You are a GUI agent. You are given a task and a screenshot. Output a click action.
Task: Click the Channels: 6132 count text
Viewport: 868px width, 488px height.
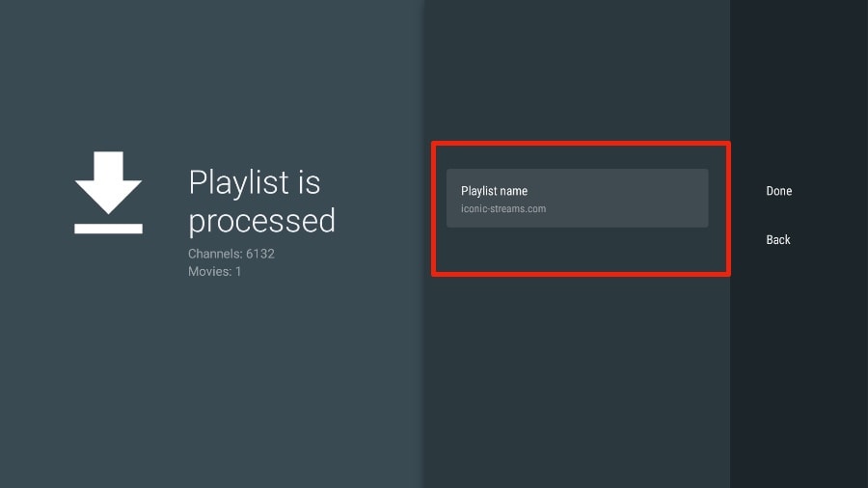pyautogui.click(x=224, y=254)
